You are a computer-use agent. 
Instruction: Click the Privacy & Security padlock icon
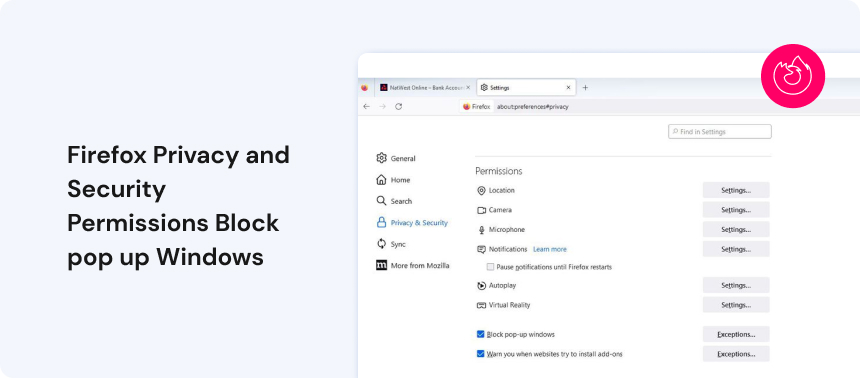(381, 222)
